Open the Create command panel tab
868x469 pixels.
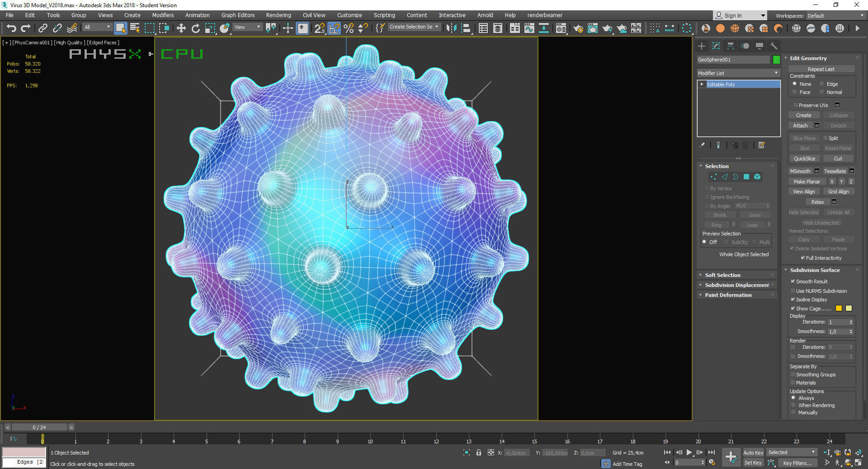click(702, 46)
